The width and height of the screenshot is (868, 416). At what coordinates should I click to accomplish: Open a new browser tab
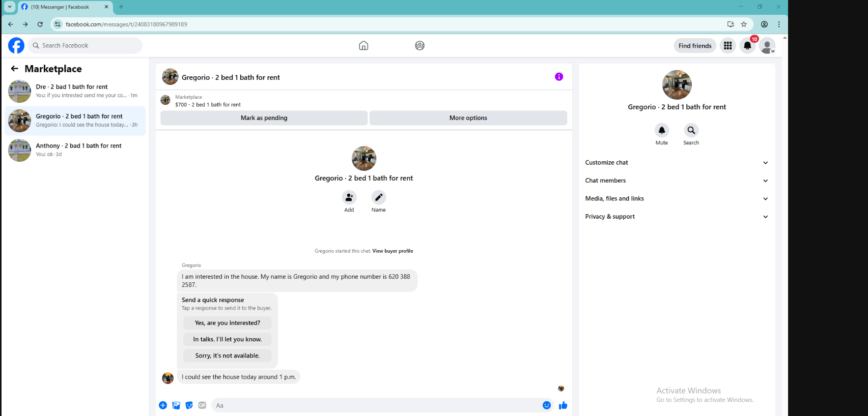coord(121,7)
